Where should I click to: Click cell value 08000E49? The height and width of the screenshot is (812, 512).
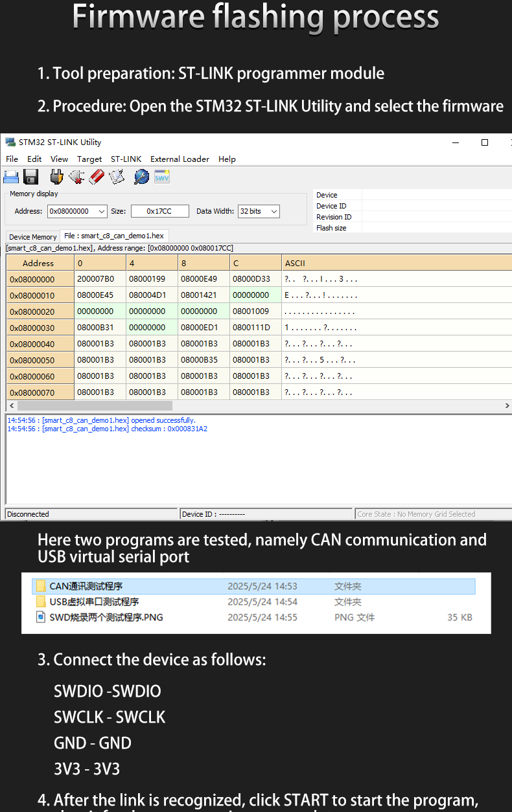pyautogui.click(x=204, y=279)
